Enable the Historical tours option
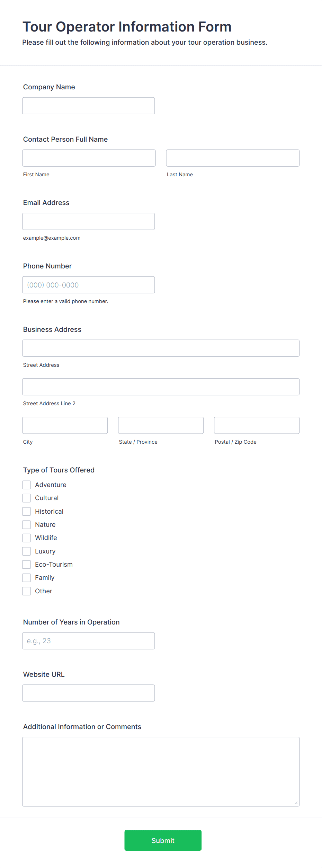Image resolution: width=322 pixels, height=868 pixels. click(x=27, y=511)
